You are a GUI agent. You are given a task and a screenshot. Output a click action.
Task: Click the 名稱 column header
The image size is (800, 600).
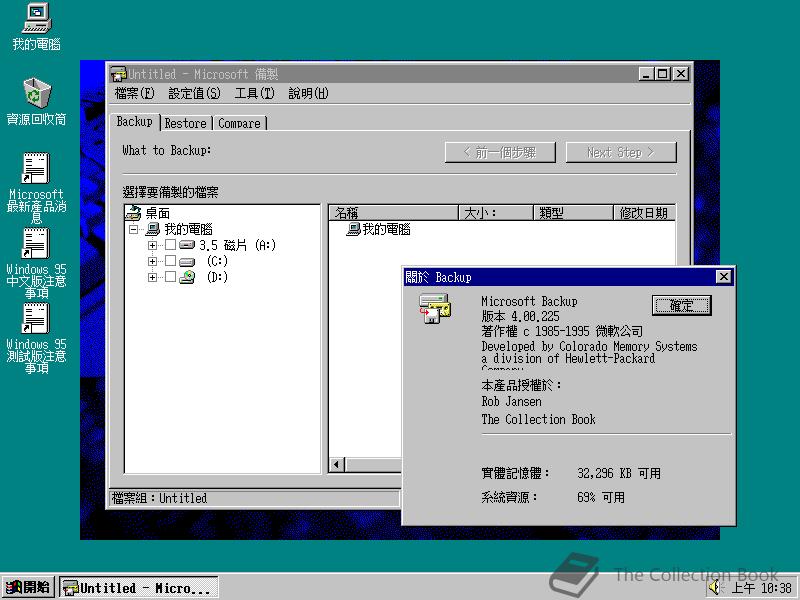(x=393, y=213)
